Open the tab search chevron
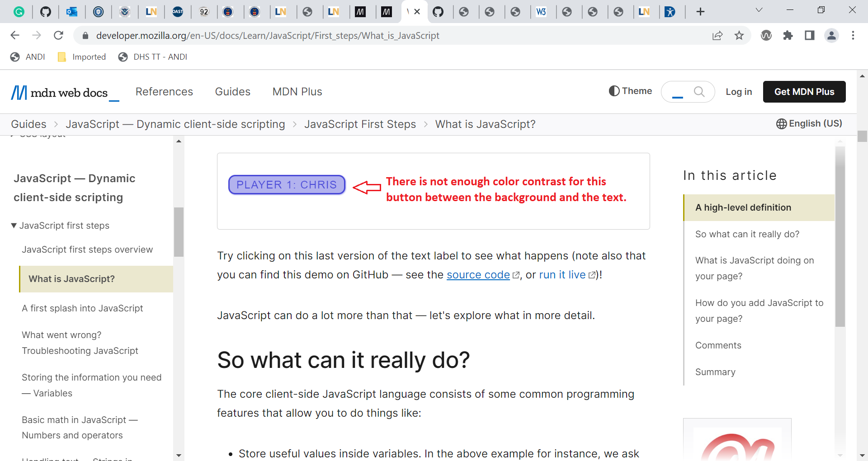Viewport: 868px width, 461px height. click(x=759, y=9)
